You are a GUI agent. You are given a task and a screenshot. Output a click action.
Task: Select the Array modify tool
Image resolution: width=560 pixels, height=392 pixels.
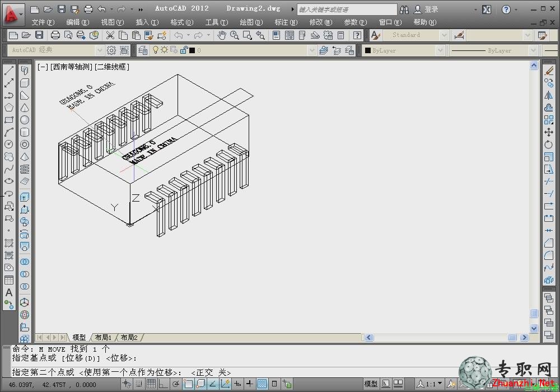[x=549, y=120]
